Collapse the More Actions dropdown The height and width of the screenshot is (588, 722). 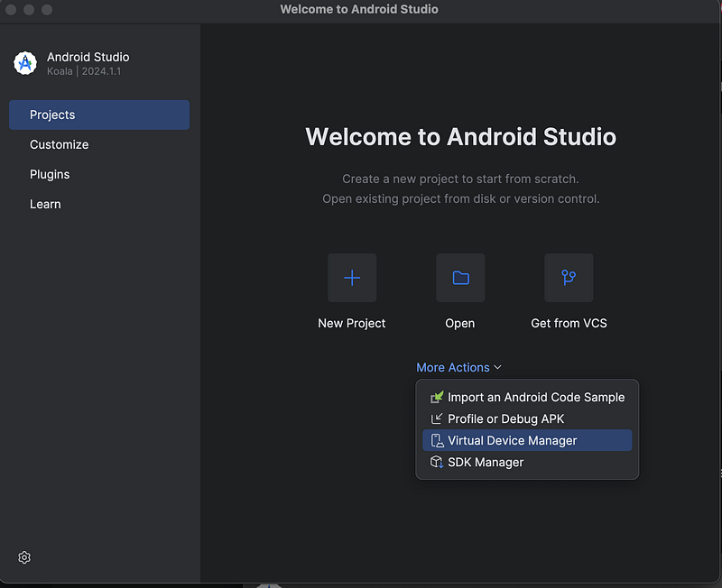[458, 367]
